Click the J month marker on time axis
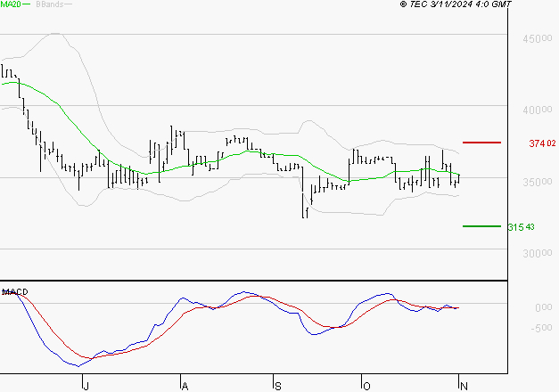 coord(86,387)
